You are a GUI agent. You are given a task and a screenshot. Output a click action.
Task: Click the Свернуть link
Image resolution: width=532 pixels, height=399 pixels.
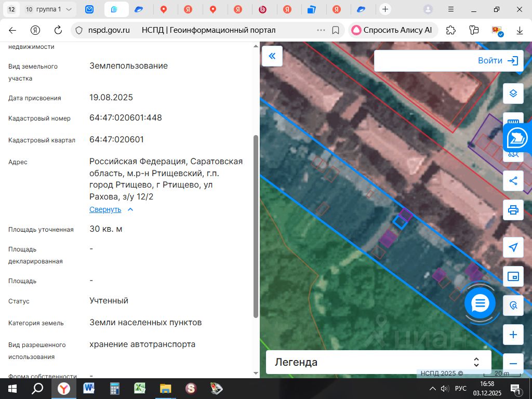point(105,209)
